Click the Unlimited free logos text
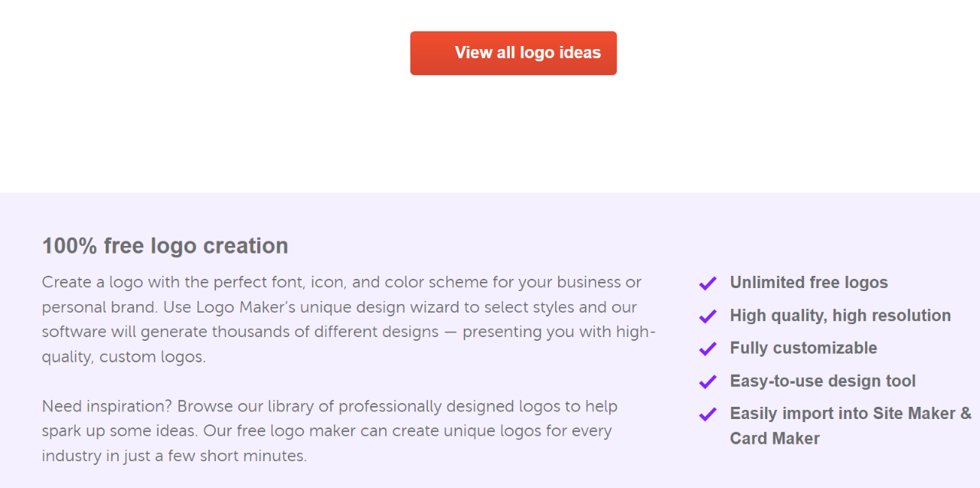This screenshot has width=980, height=488. pyautogui.click(x=808, y=283)
